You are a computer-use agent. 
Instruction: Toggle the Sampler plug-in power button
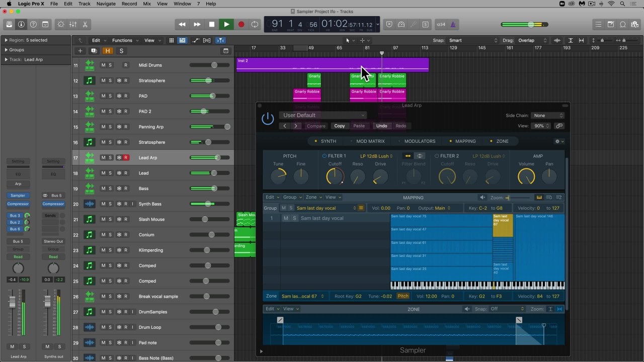pos(268,119)
